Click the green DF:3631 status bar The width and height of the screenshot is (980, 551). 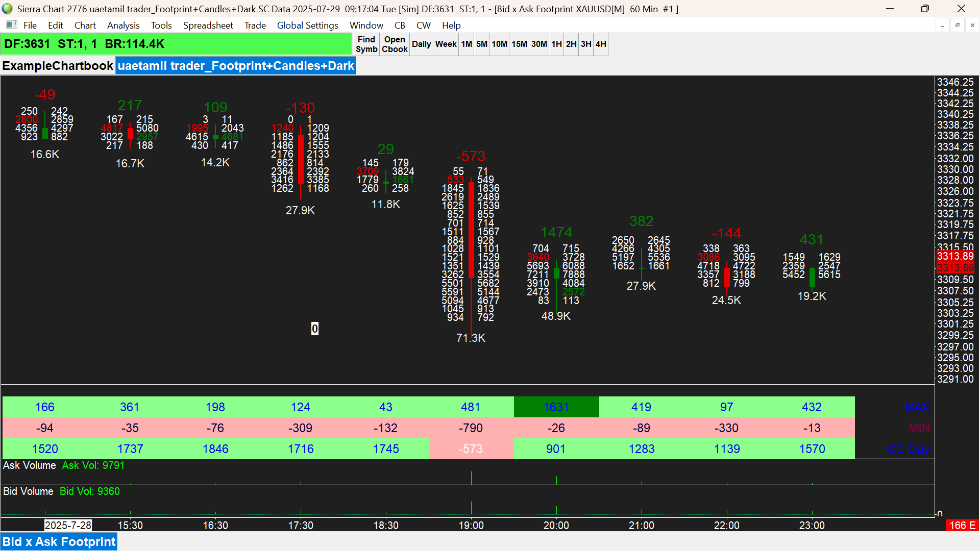176,44
